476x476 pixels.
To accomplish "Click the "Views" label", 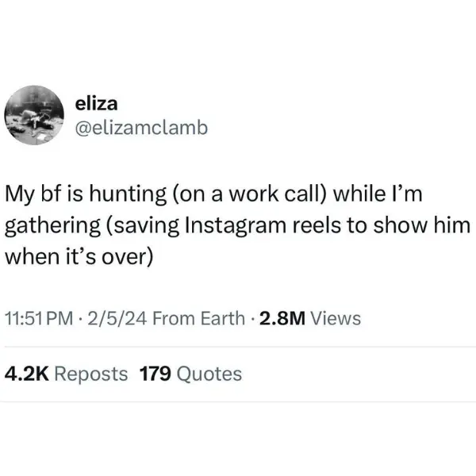I will [336, 319].
